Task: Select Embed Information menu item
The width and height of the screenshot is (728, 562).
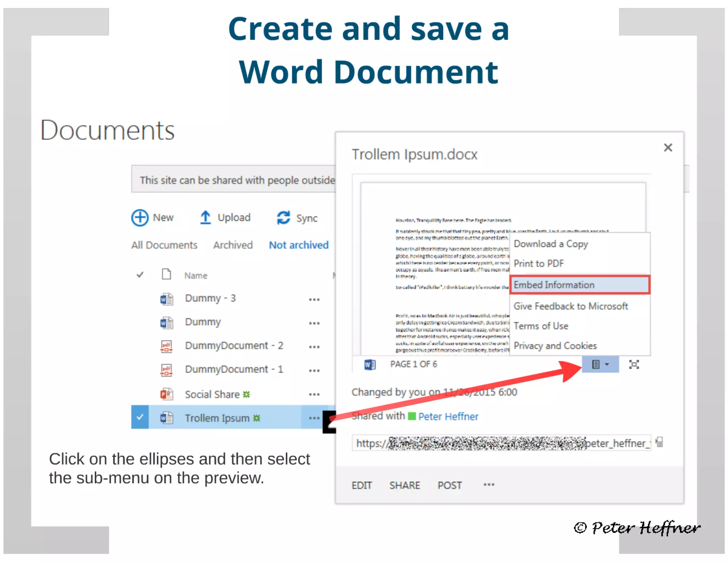Action: coord(580,285)
